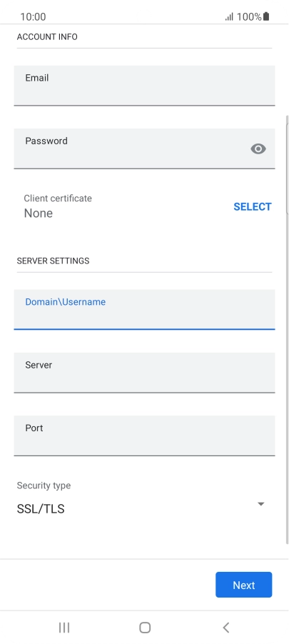Select the SSL/TLS security type value
The image size is (289, 644).
pos(41,509)
